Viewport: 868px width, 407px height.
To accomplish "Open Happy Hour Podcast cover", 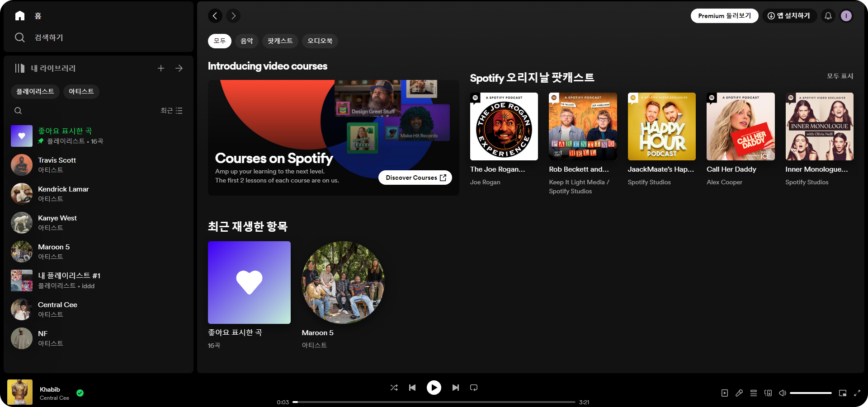I will (662, 126).
